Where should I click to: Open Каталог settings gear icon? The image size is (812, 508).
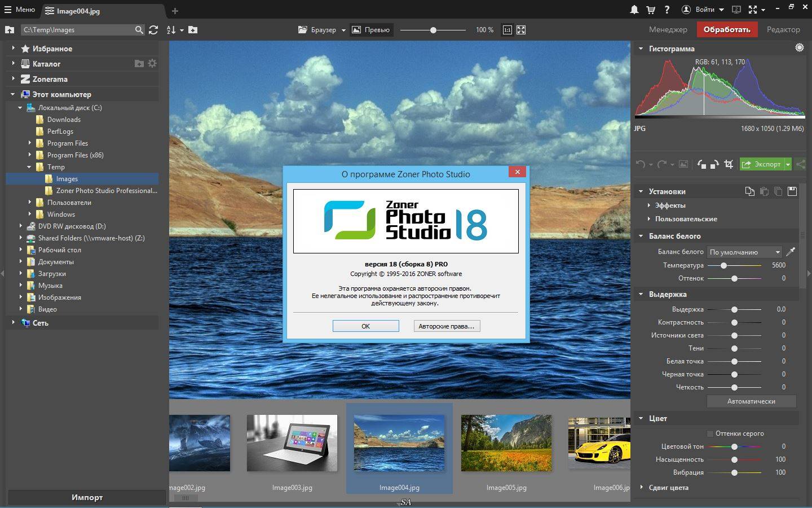152,64
